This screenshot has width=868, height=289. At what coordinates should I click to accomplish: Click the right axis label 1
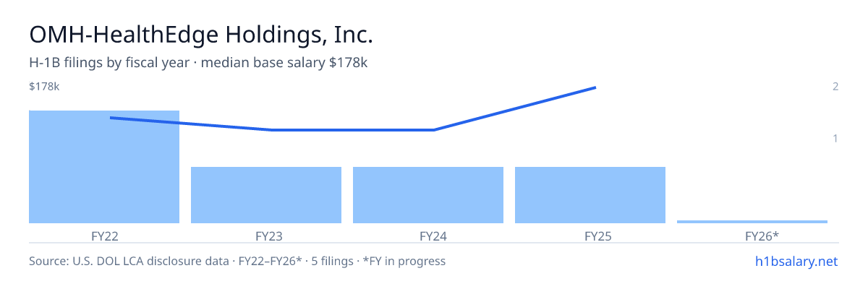(x=835, y=138)
